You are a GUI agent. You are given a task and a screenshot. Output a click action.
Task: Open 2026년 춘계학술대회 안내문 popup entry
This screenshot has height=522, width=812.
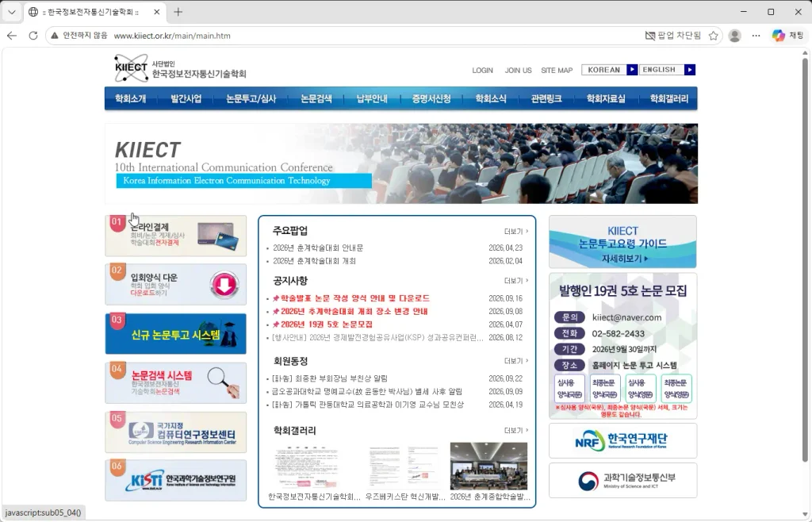(318, 248)
